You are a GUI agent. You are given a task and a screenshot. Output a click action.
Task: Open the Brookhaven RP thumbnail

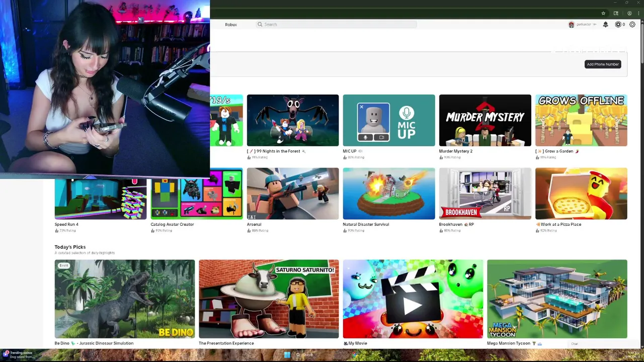[485, 194]
